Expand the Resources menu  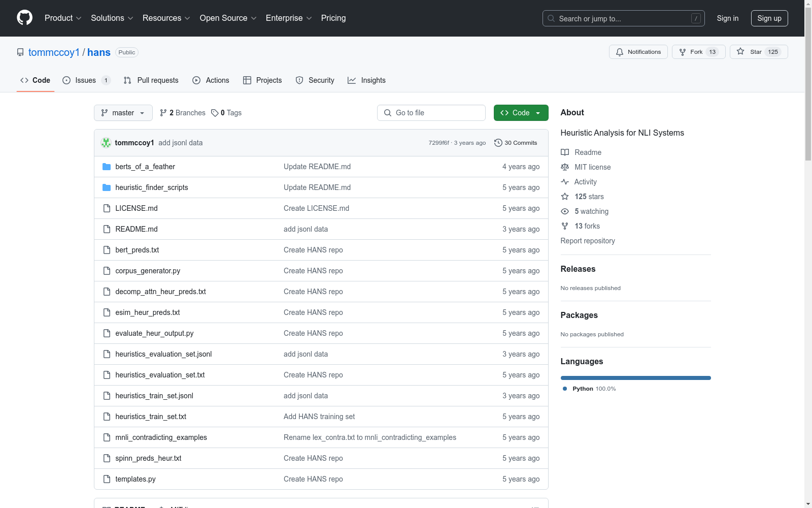tap(166, 18)
